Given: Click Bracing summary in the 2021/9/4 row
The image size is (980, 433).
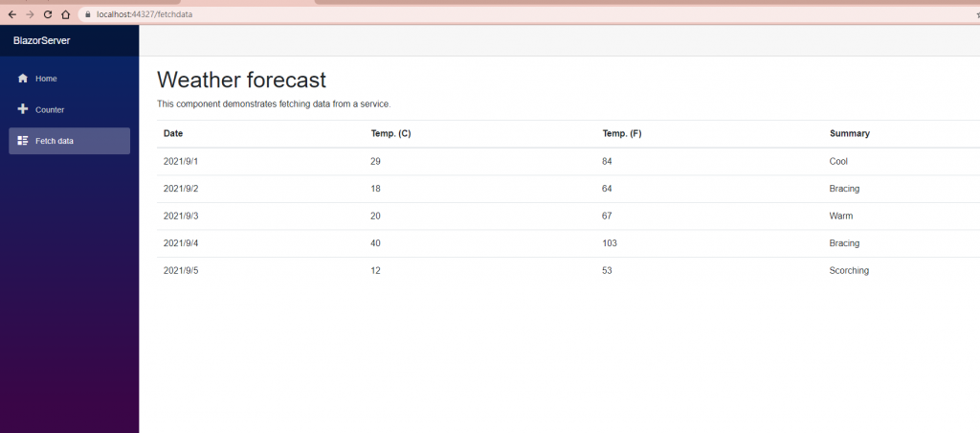Looking at the screenshot, I should click(844, 242).
